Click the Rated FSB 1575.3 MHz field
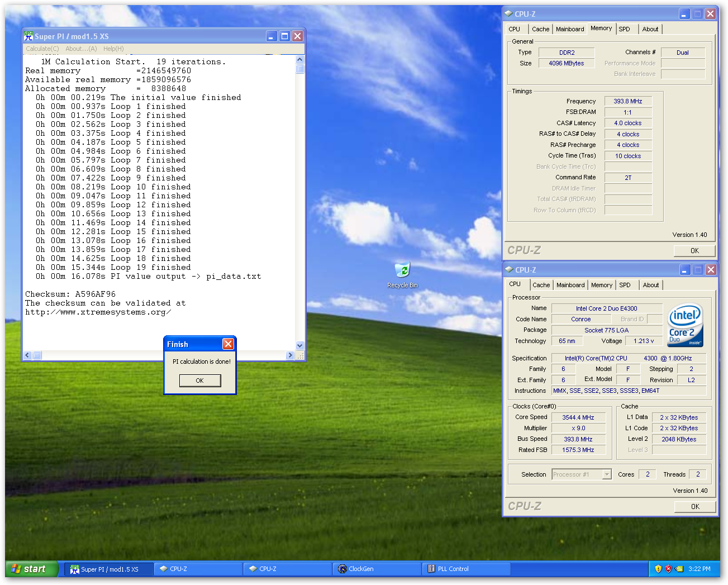 point(578,450)
